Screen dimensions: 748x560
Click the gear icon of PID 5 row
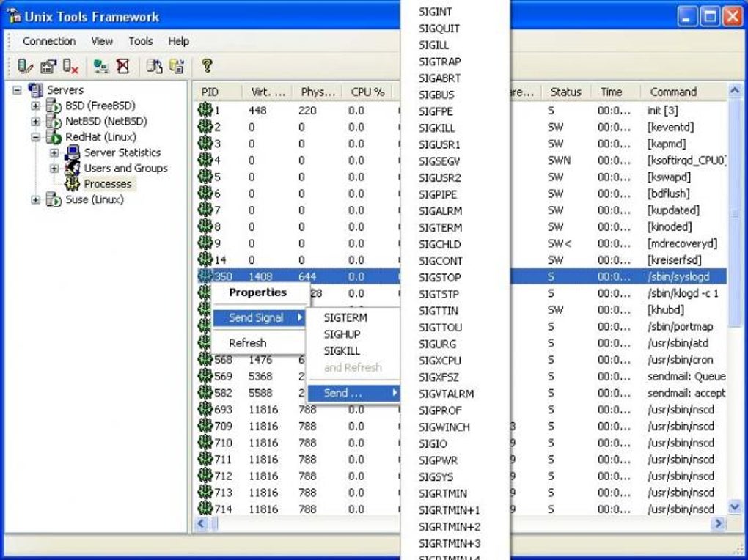(x=205, y=177)
